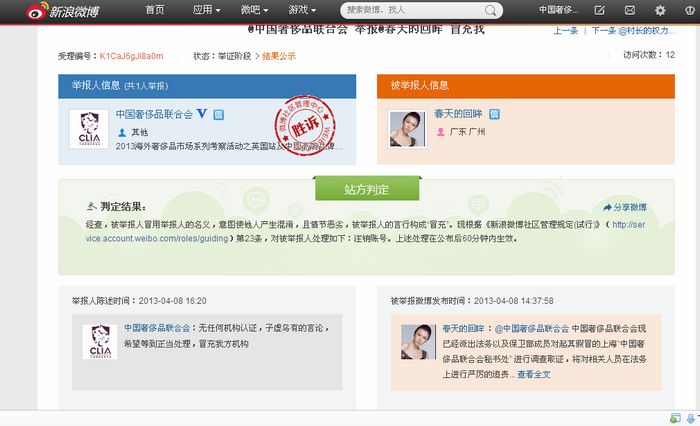
Task: Click the pink gender icon next to 广东 广州
Action: click(x=441, y=132)
